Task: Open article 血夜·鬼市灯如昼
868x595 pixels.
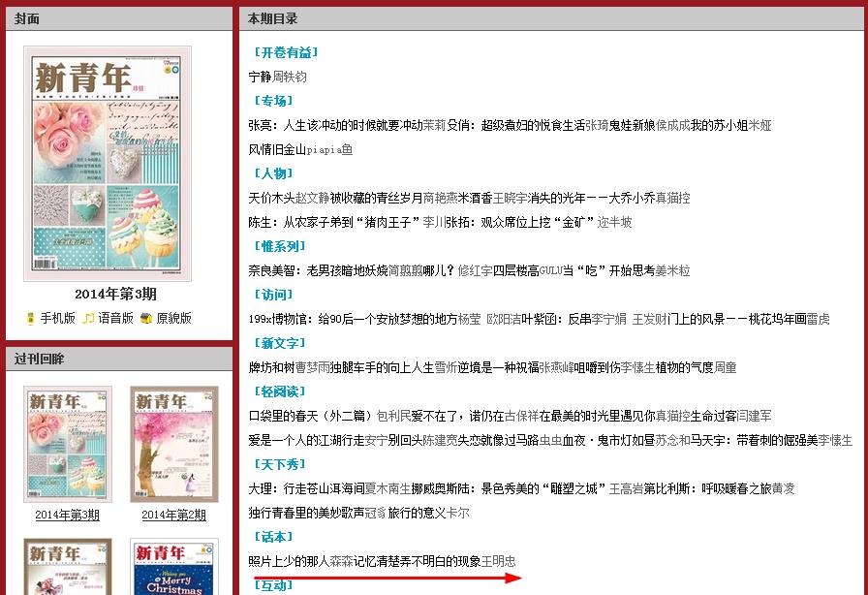Action: click(x=609, y=440)
